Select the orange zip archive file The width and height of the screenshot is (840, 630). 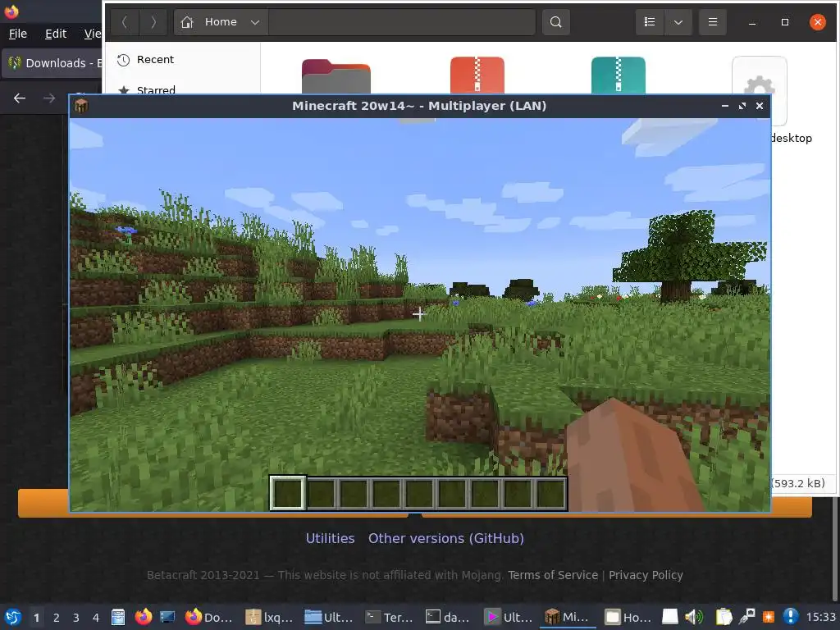point(477,75)
